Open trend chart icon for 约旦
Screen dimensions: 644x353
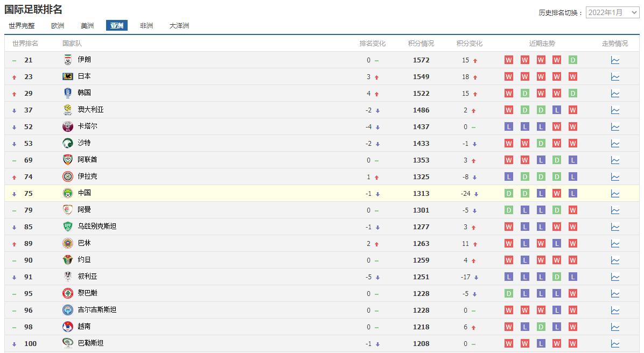(615, 260)
